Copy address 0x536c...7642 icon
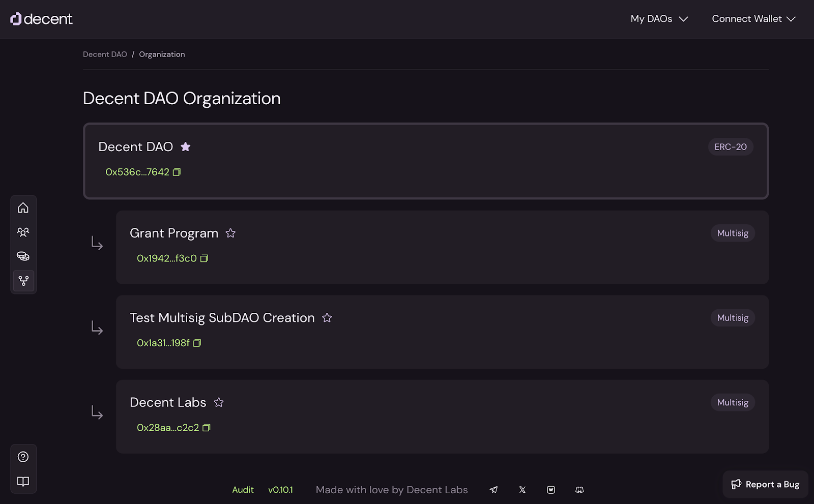Viewport: 814px width, 504px height. pyautogui.click(x=177, y=172)
